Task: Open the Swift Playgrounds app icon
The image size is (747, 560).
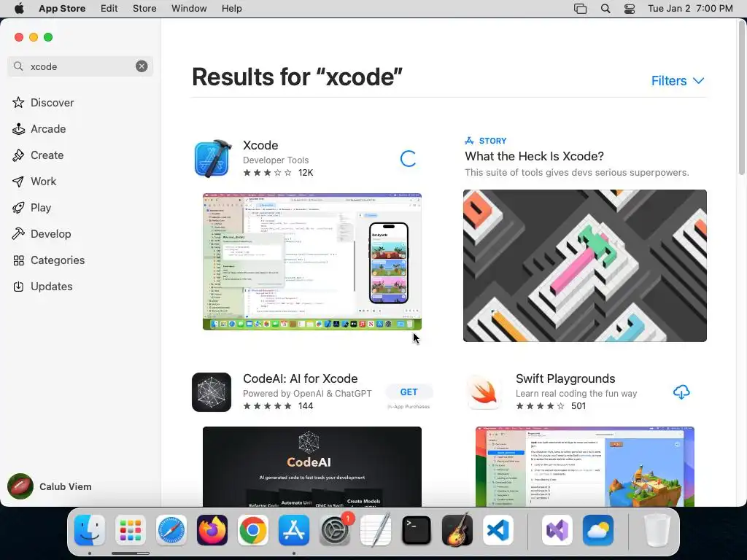Action: [x=484, y=392]
